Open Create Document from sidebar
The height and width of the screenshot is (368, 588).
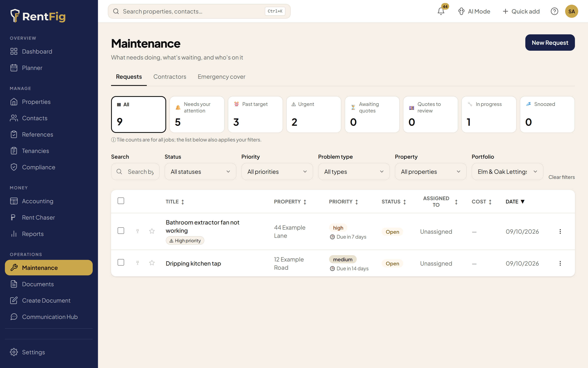(x=49, y=300)
